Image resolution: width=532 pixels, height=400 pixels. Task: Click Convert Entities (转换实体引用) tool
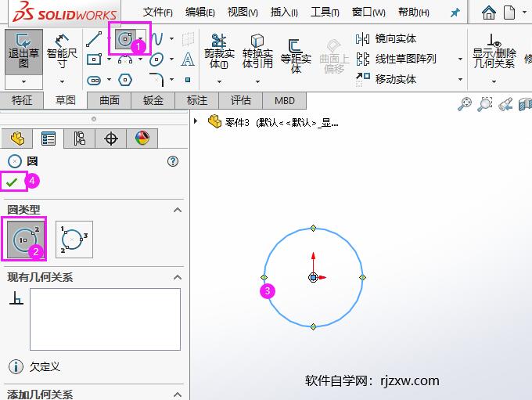(x=257, y=52)
